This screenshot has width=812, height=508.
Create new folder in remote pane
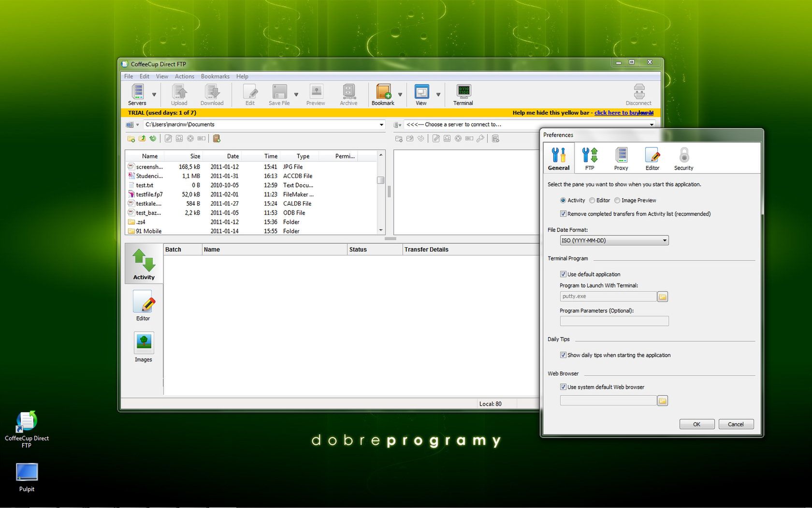click(x=399, y=139)
